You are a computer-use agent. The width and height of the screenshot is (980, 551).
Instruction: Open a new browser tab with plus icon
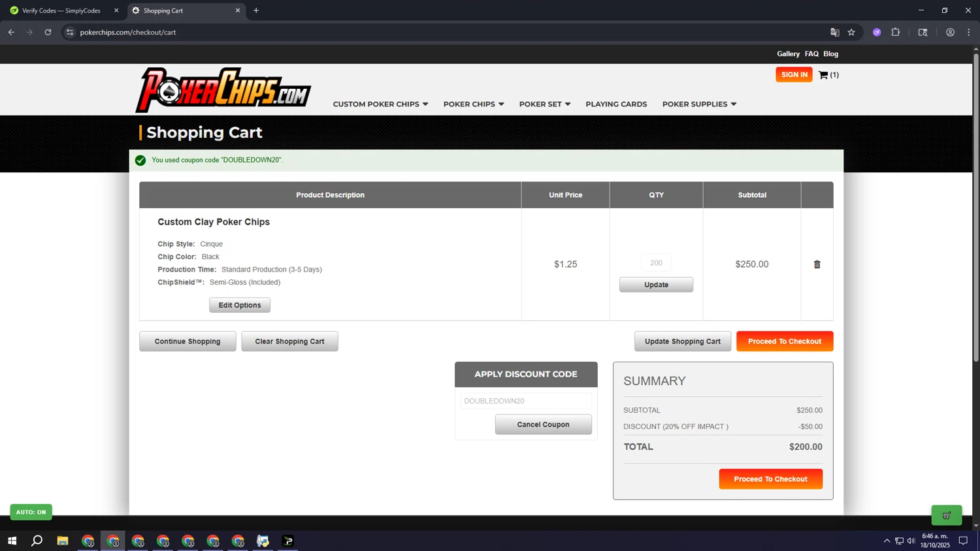click(x=256, y=10)
